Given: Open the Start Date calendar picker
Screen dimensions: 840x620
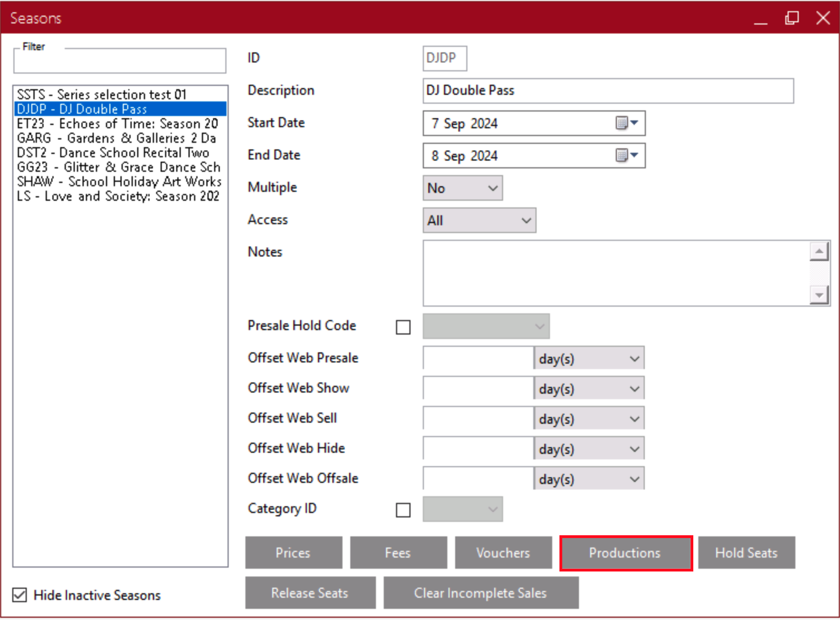Looking at the screenshot, I should (627, 123).
